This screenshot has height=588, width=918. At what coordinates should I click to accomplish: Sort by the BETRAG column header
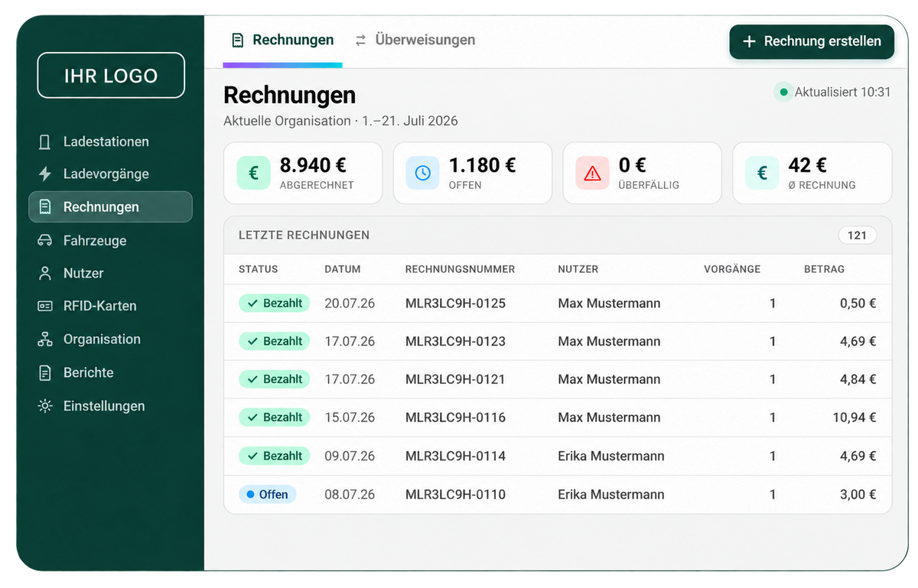click(824, 269)
